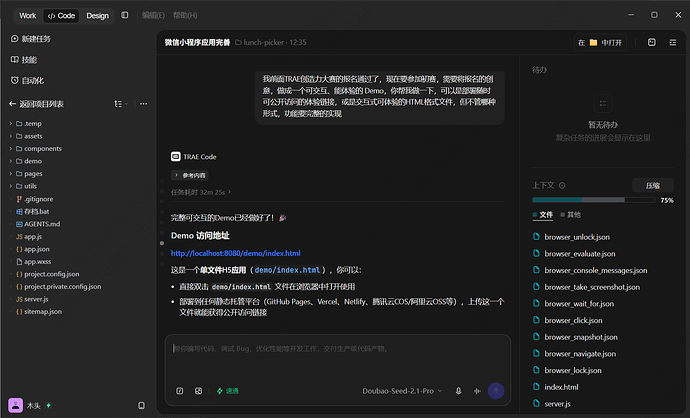Click the preview panel icon in header

pos(652,42)
